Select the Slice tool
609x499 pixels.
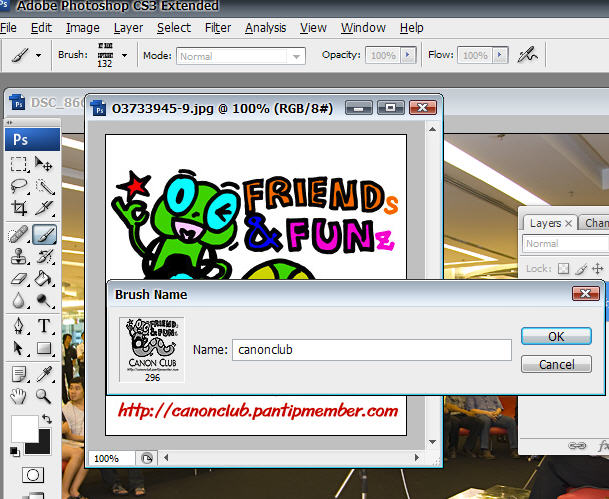pyautogui.click(x=44, y=208)
